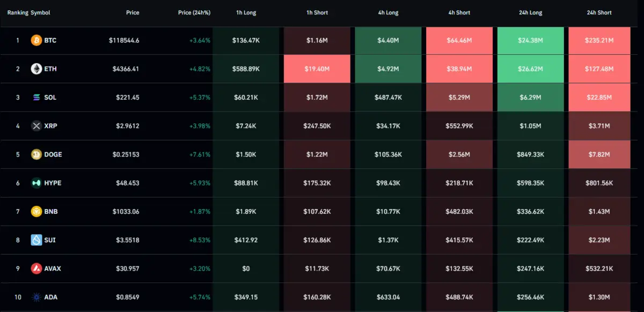Select the ETH Ethereum logo
Image resolution: width=644 pixels, height=312 pixels.
(x=36, y=69)
